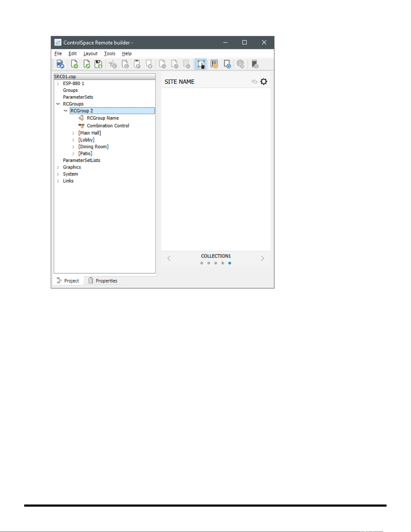Screen dimensions: 411x532
Task: Collapse the RCGroups node
Action: click(x=58, y=104)
